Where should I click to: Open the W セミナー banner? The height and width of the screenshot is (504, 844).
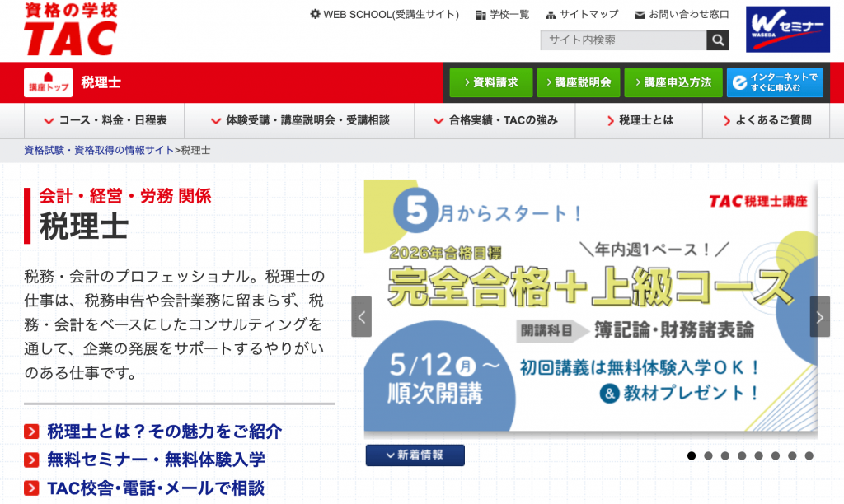(787, 29)
